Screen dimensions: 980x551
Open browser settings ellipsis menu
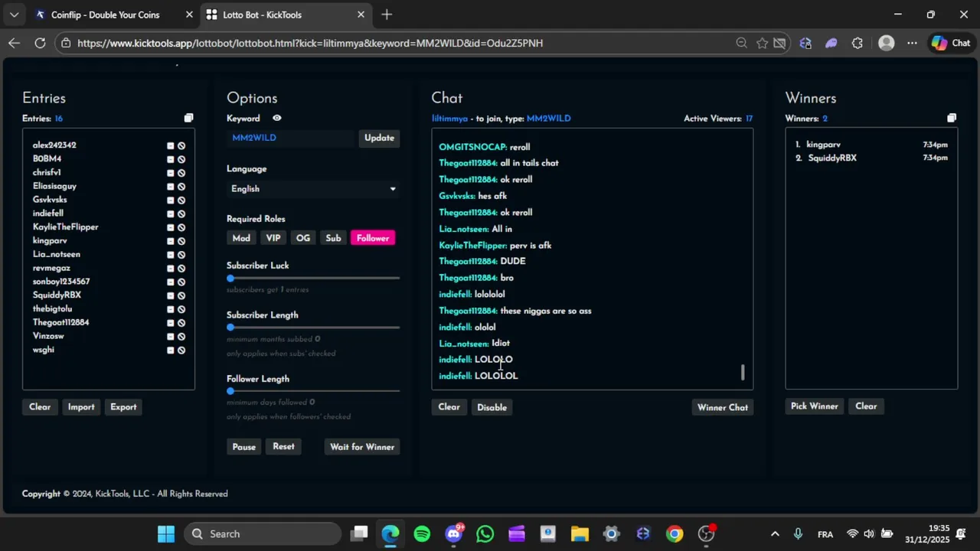(912, 43)
